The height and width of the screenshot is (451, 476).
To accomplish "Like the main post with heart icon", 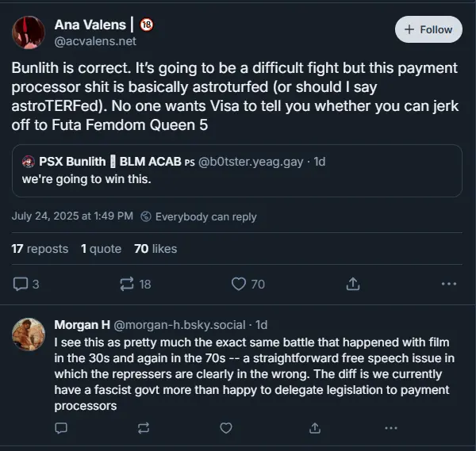I will [239, 283].
